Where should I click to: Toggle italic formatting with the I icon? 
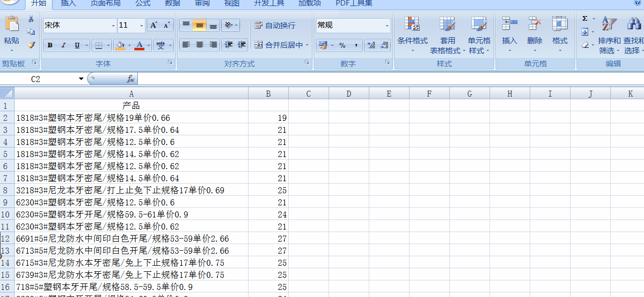pyautogui.click(x=63, y=45)
